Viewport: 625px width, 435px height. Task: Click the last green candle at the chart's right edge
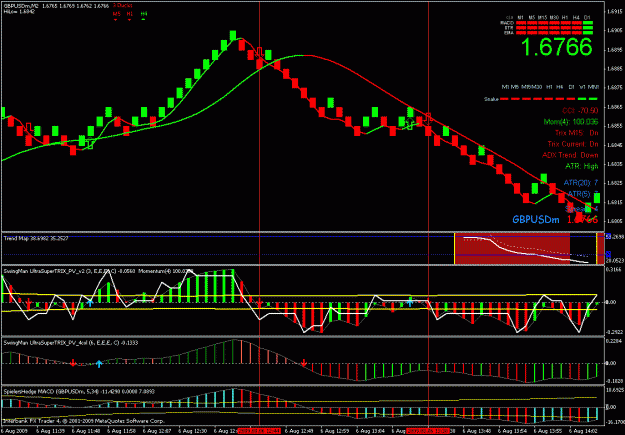click(x=597, y=198)
